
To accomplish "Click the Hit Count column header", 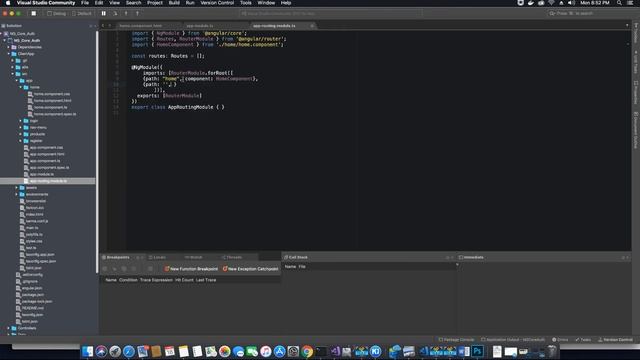I will coord(184,280).
